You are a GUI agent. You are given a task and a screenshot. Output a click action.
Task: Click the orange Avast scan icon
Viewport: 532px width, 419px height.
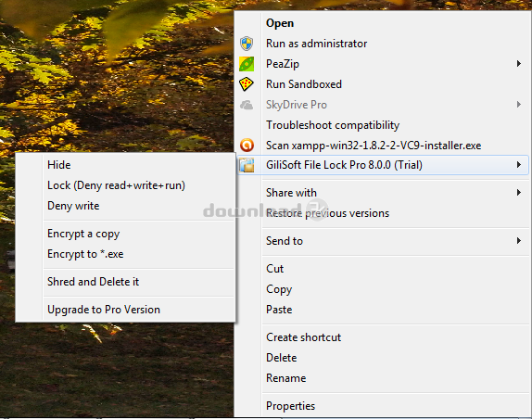[247, 146]
